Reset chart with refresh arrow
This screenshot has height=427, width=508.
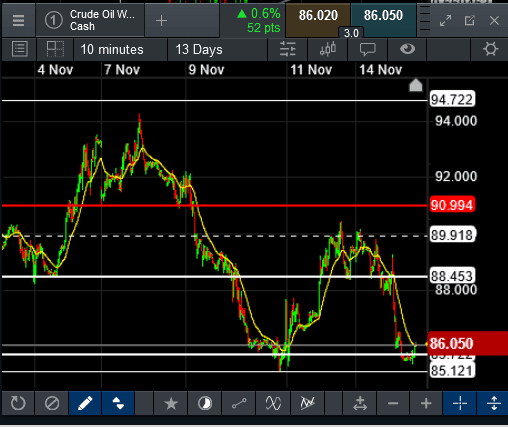click(18, 403)
